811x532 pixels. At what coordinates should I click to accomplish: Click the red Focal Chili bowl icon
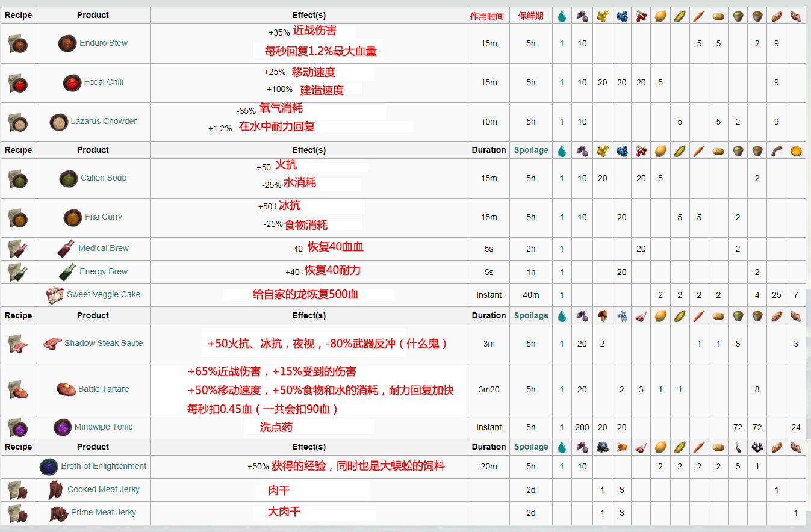pos(72,82)
